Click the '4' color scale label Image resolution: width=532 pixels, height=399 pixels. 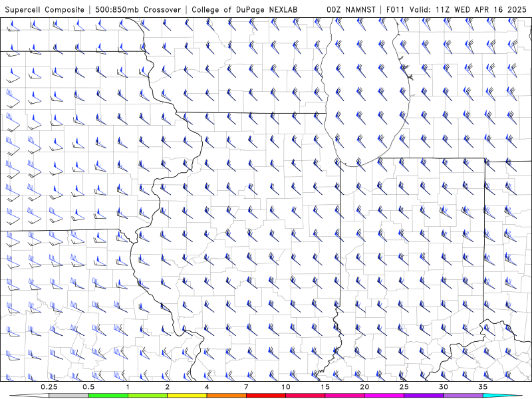tap(207, 387)
